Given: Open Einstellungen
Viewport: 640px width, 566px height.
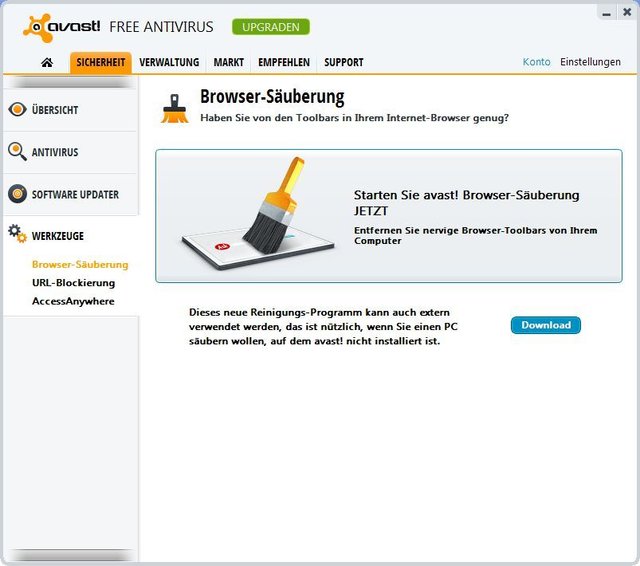Looking at the screenshot, I should click(590, 62).
